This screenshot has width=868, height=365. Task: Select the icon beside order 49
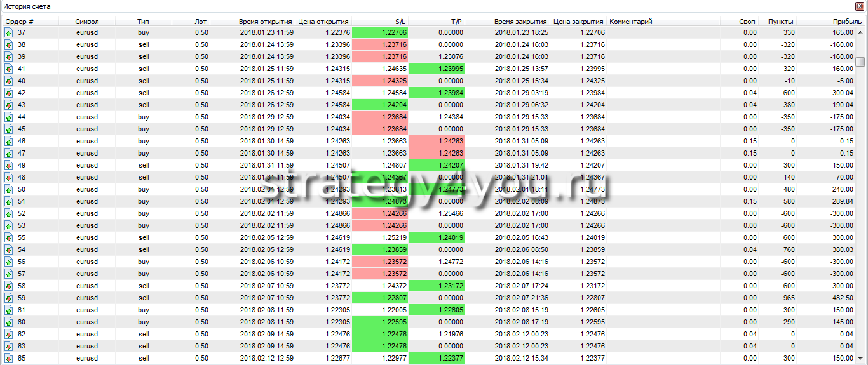[x=9, y=165]
